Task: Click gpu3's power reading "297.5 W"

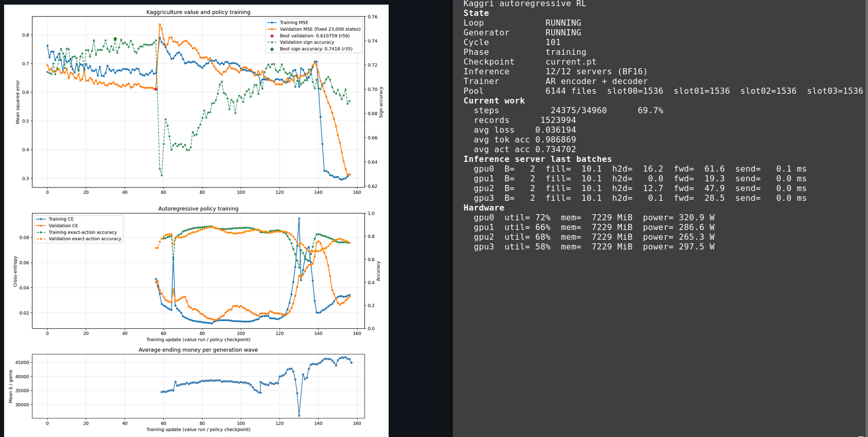Action: point(696,247)
